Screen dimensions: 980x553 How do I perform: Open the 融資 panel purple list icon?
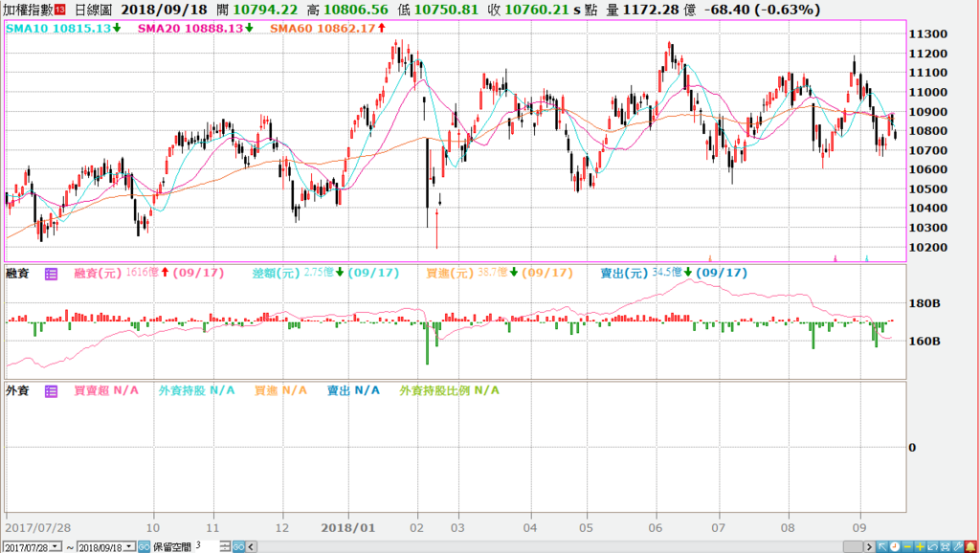[x=52, y=274]
